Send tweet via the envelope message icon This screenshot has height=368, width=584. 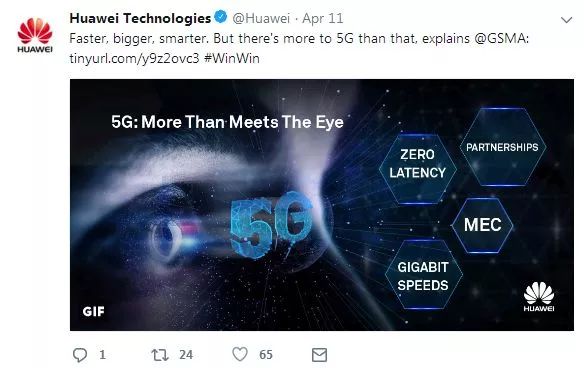click(x=319, y=355)
